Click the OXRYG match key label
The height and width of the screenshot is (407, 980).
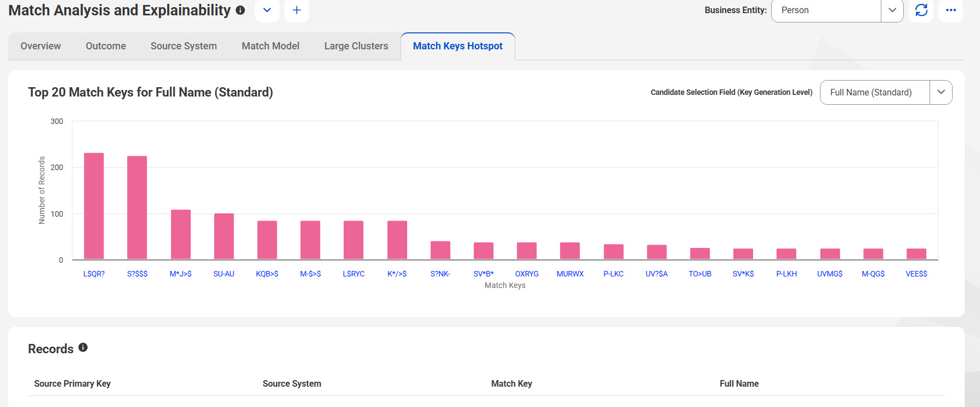(527, 274)
